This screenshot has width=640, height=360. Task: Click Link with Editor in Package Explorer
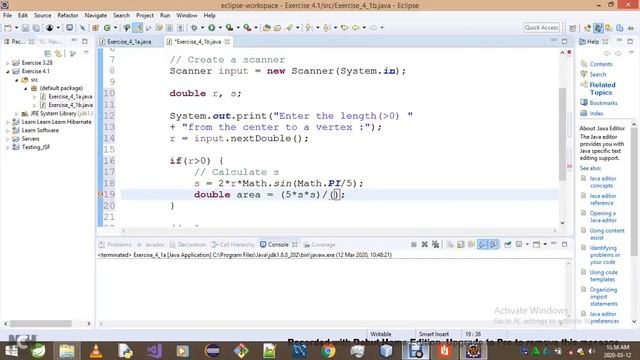58,53
